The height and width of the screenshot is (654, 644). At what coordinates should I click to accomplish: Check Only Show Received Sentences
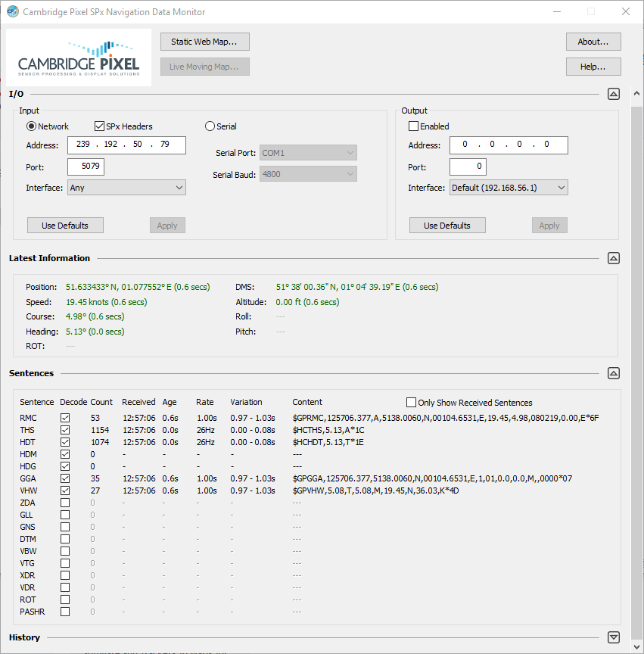pos(412,403)
